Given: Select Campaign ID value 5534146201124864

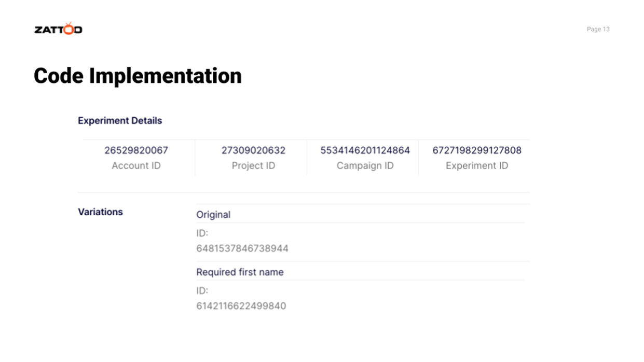Looking at the screenshot, I should coord(365,150).
